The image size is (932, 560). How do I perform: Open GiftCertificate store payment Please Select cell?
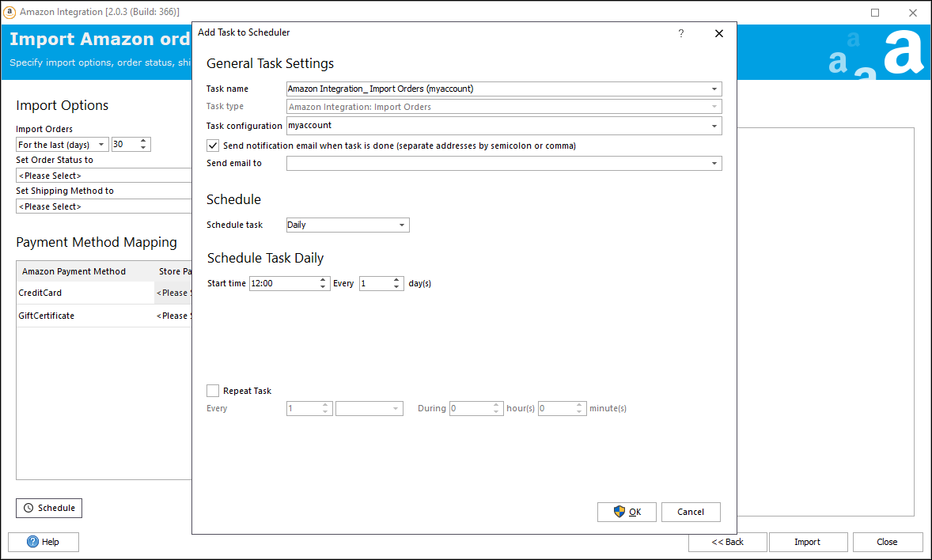point(173,316)
